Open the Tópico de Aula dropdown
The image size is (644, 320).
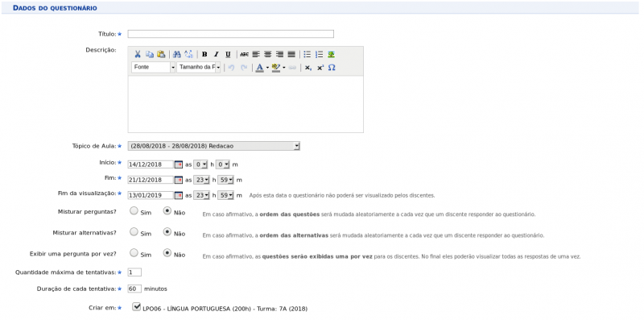(213, 146)
